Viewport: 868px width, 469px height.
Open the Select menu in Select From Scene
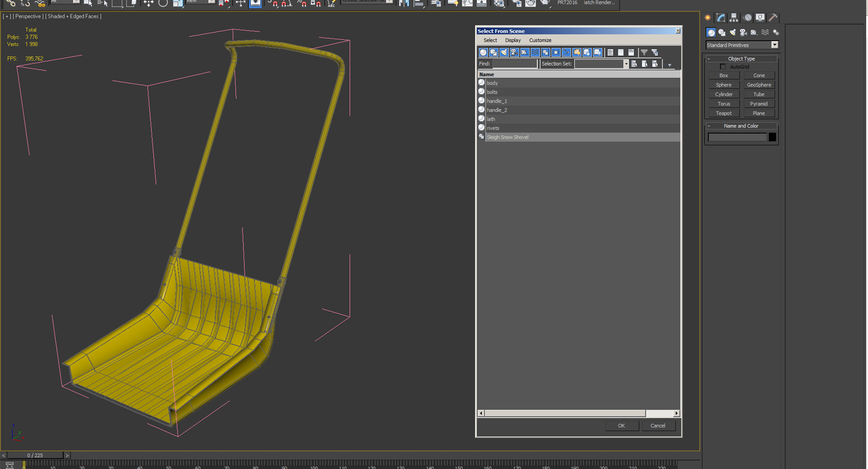click(x=490, y=40)
